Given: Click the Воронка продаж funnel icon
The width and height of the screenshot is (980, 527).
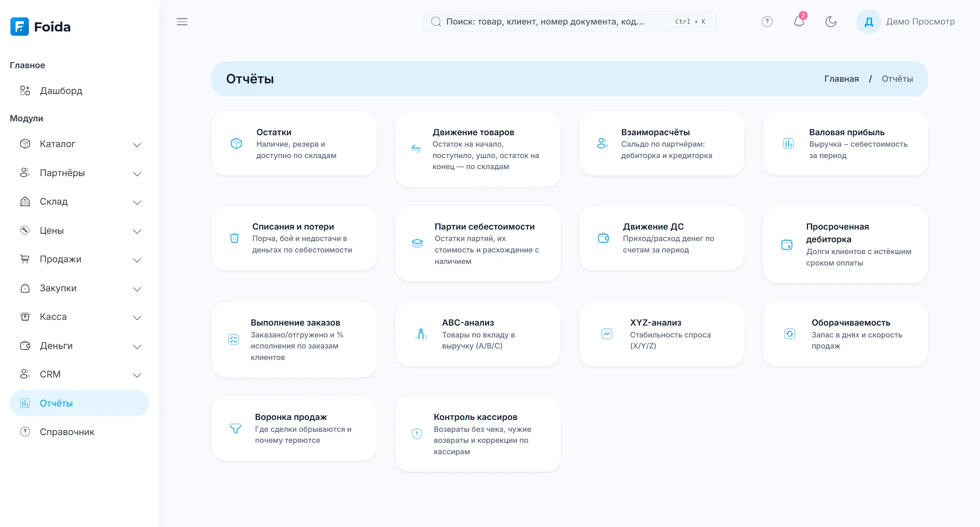Looking at the screenshot, I should (236, 428).
